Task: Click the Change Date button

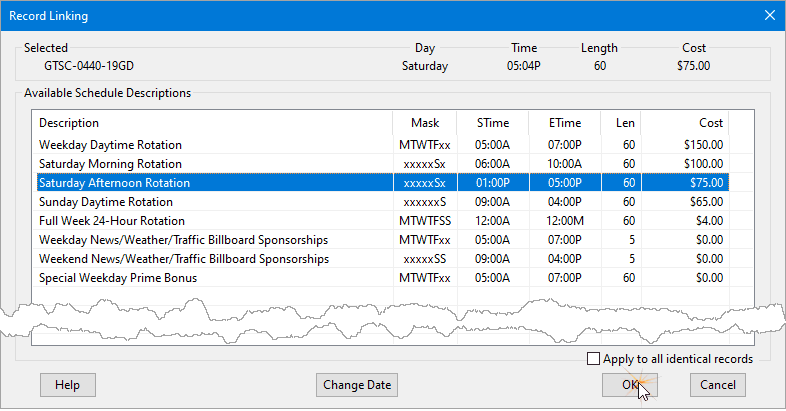Action: pos(357,385)
